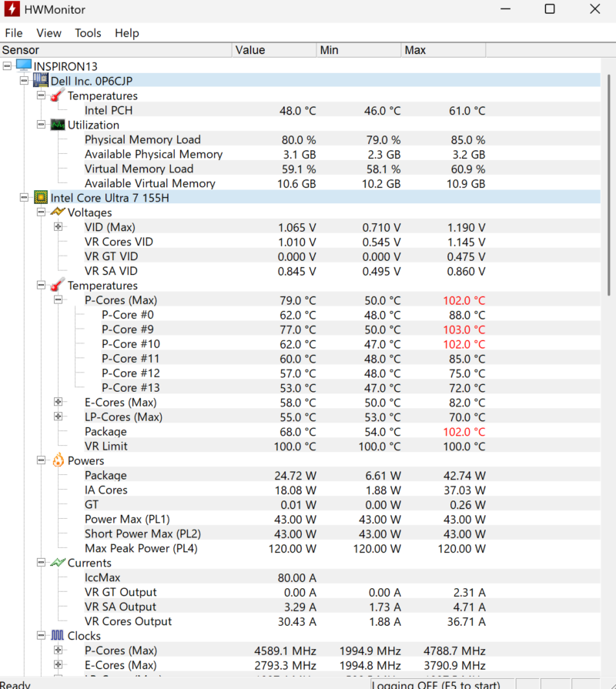The width and height of the screenshot is (616, 689).
Task: Open the Tools menu
Action: tap(88, 33)
